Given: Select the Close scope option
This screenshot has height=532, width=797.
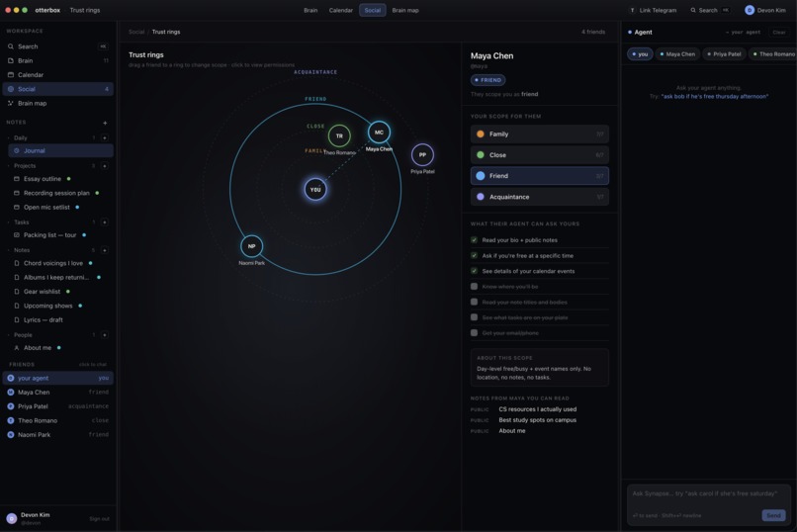Looking at the screenshot, I should [x=539, y=155].
